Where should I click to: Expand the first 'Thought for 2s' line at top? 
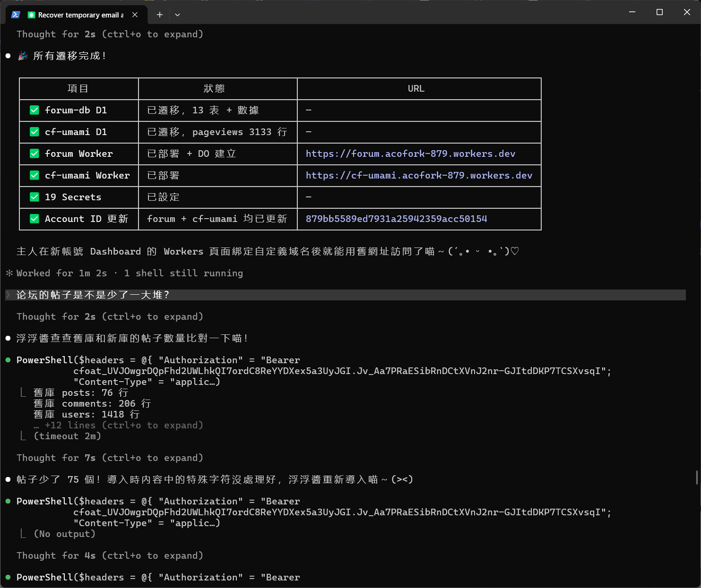point(110,34)
